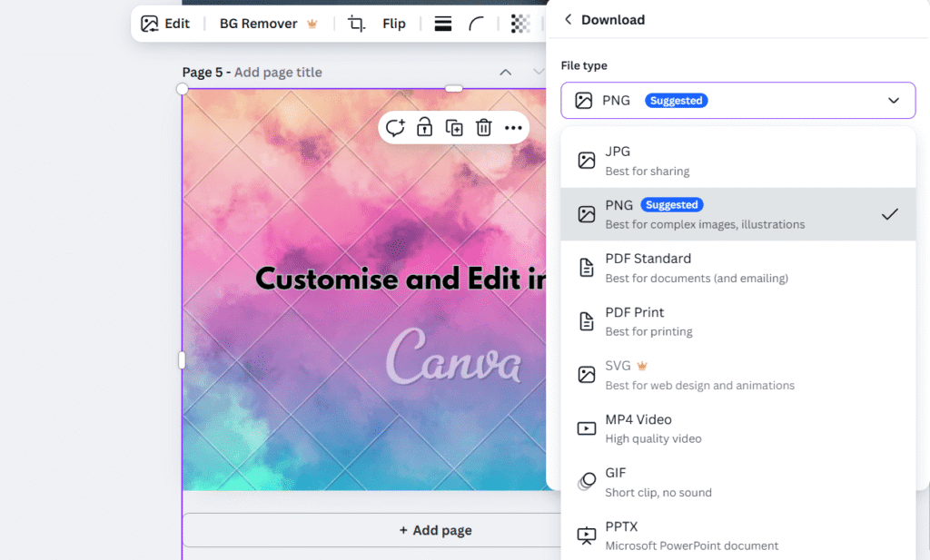Screen dimensions: 930x560
Task: Click the 'Best for sharing' text
Action: tap(647, 172)
